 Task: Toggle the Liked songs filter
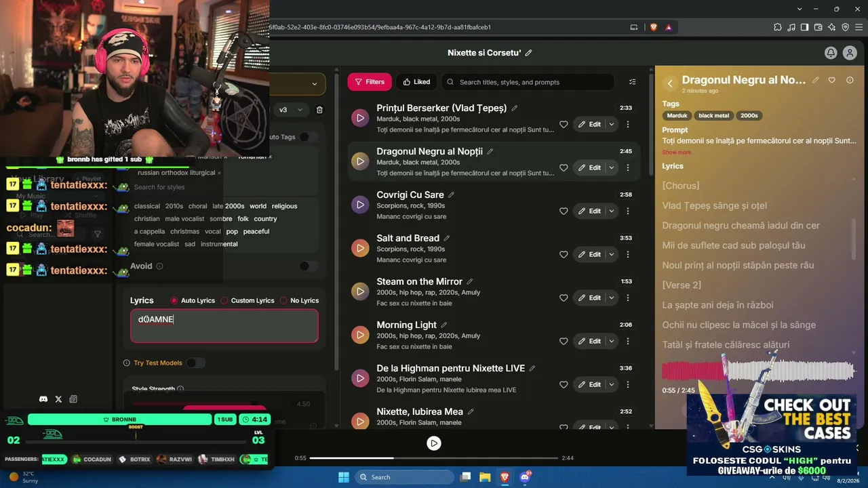click(416, 82)
